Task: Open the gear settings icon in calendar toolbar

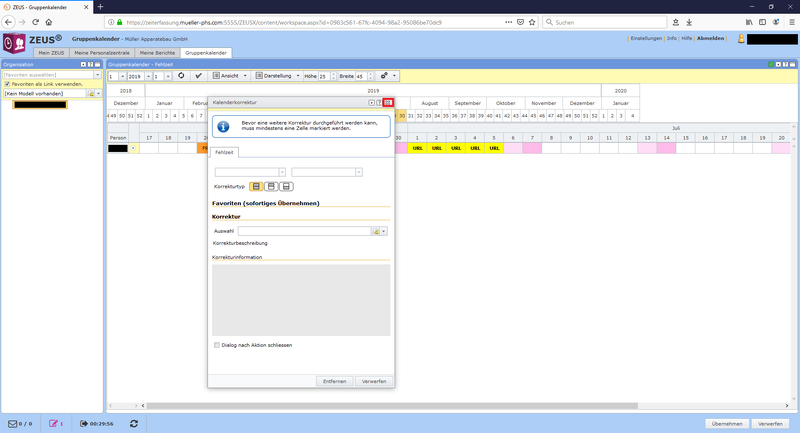Action: [x=384, y=76]
